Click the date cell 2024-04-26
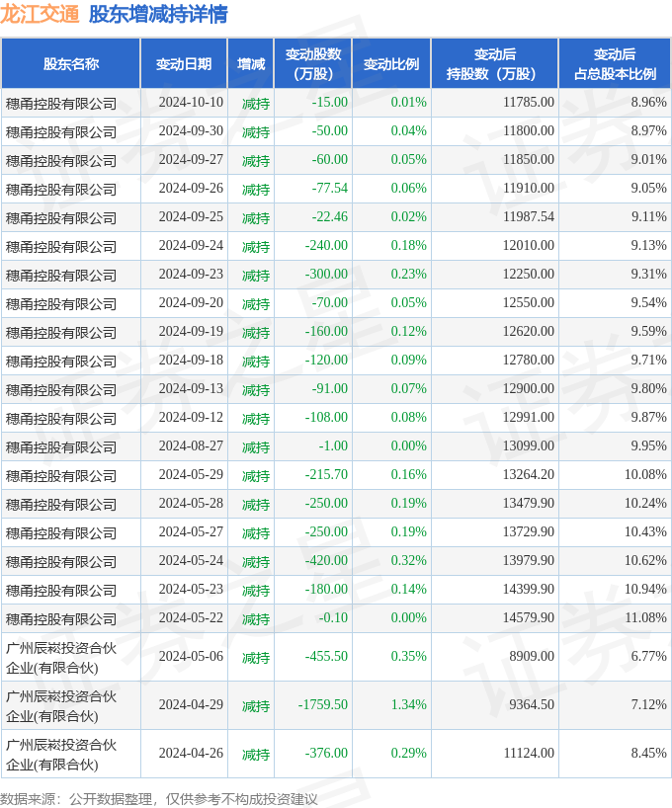 (191, 753)
